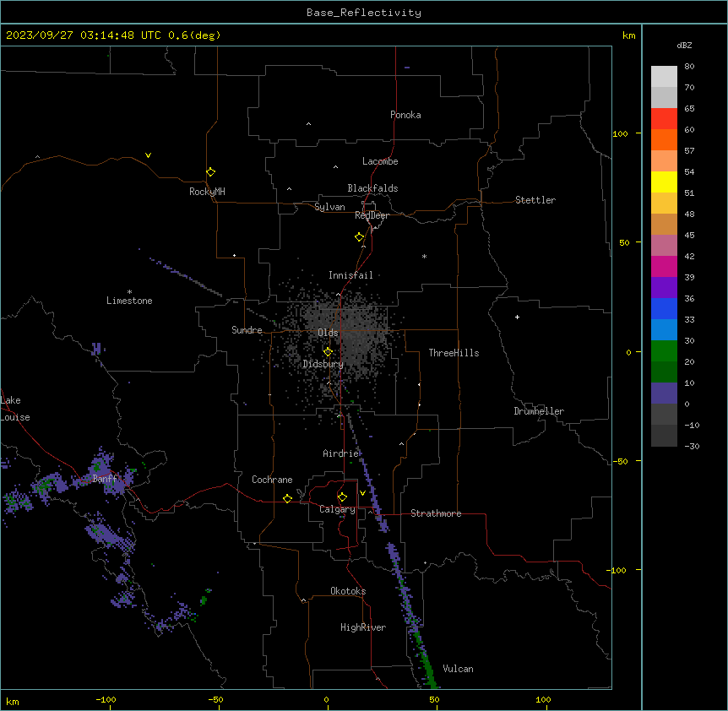Select the white plus marker west of Drumheller region

(517, 317)
